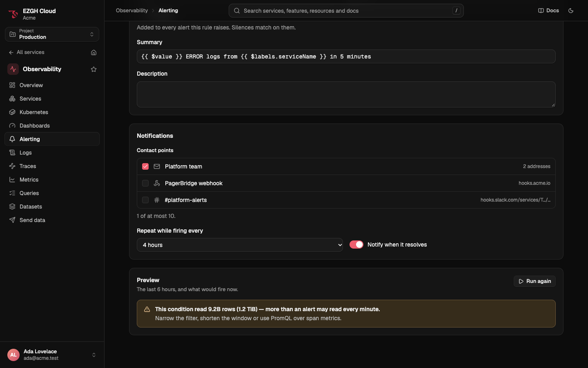Focus the Summary input field
This screenshot has width=588, height=368.
point(346,56)
